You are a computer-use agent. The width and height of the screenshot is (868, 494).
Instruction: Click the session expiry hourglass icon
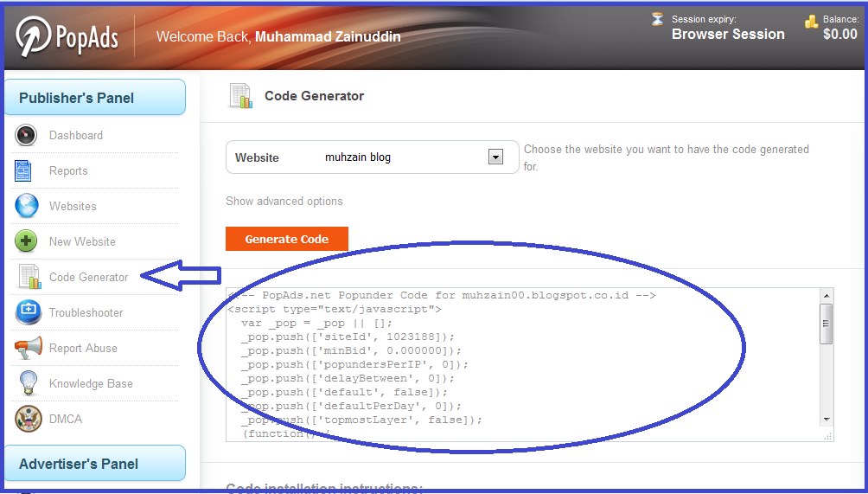(657, 19)
